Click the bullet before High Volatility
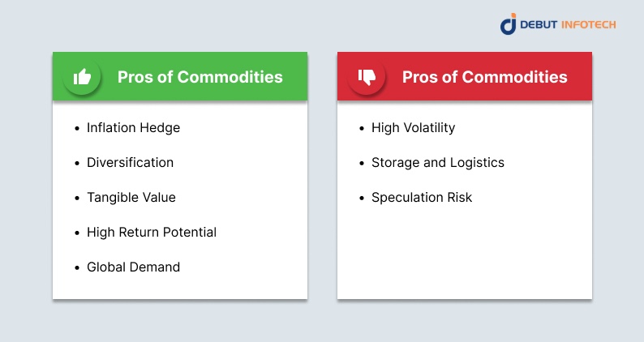The width and height of the screenshot is (644, 342). [x=361, y=128]
